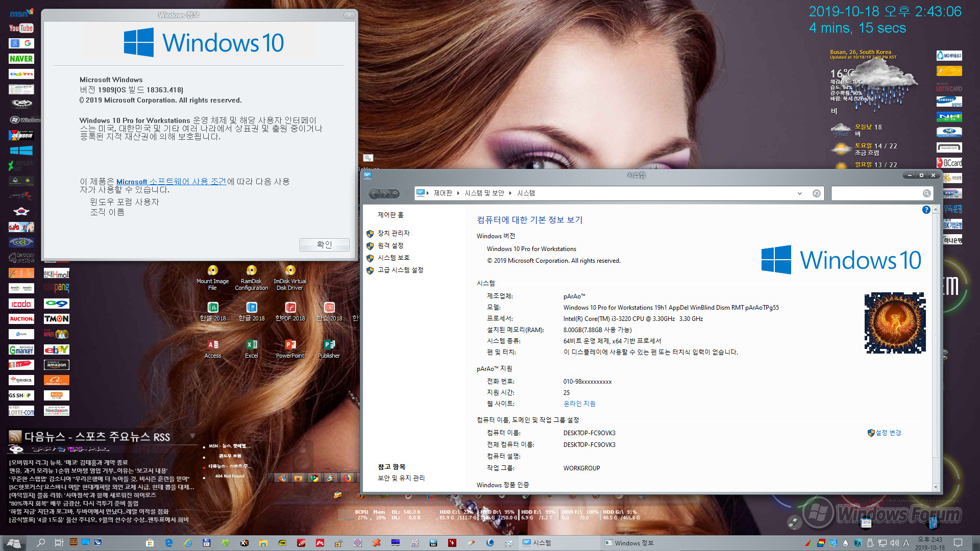Open the amazon shortcut icon
980x551 pixels.
pos(57,365)
